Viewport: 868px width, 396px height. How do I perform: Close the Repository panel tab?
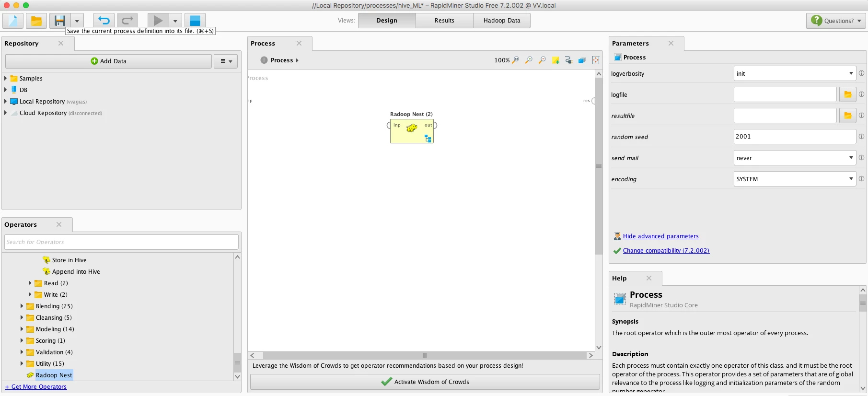point(61,43)
